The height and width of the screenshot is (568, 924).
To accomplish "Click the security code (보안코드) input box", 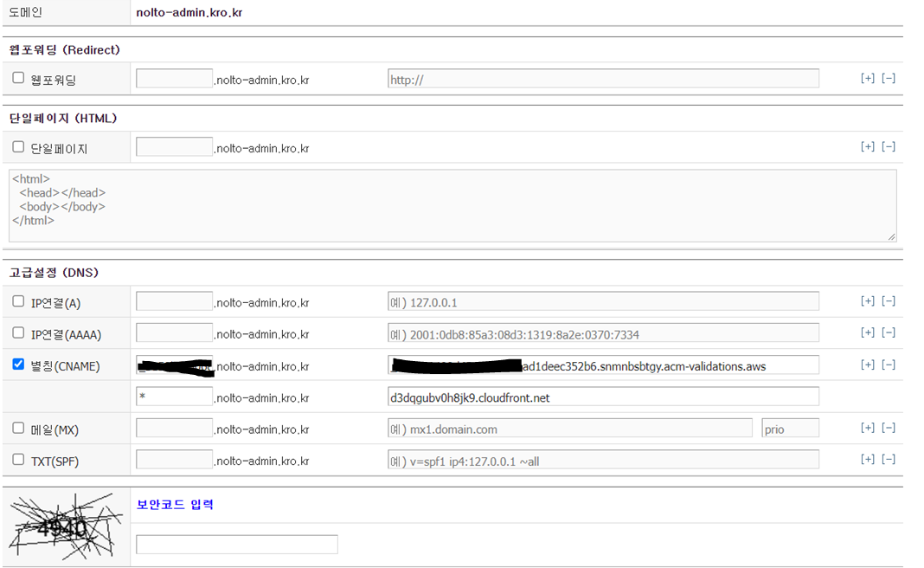I will click(236, 545).
